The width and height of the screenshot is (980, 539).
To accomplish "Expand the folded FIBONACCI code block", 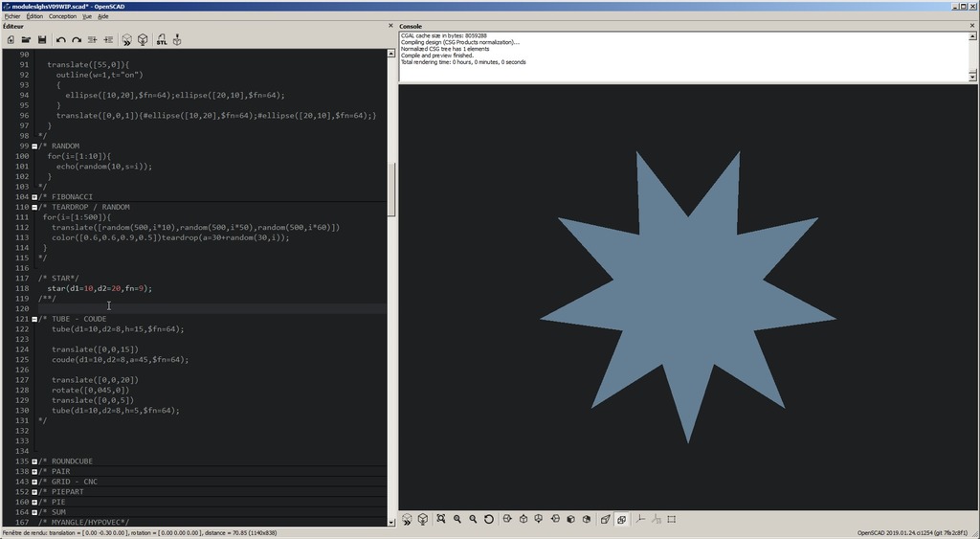I will (x=34, y=197).
